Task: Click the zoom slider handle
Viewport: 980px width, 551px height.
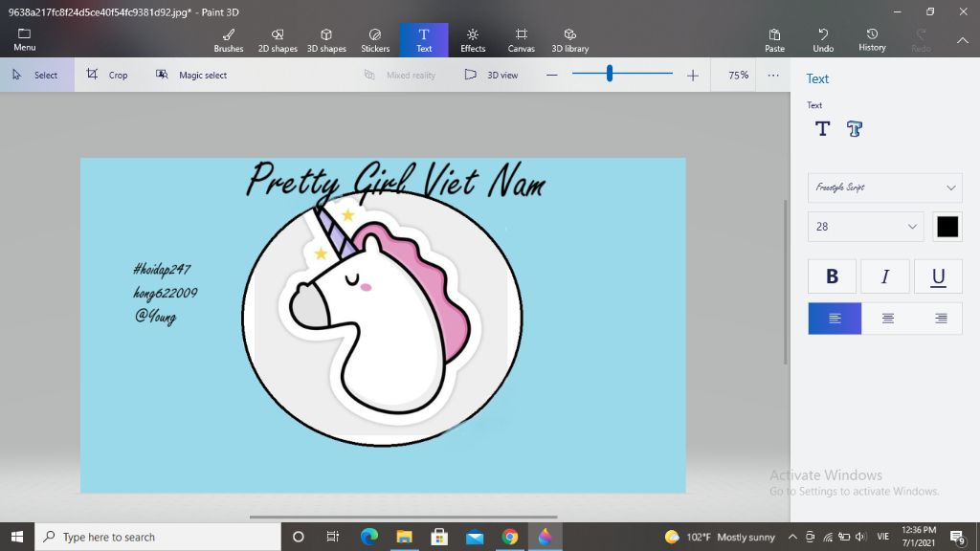Action: pos(610,74)
